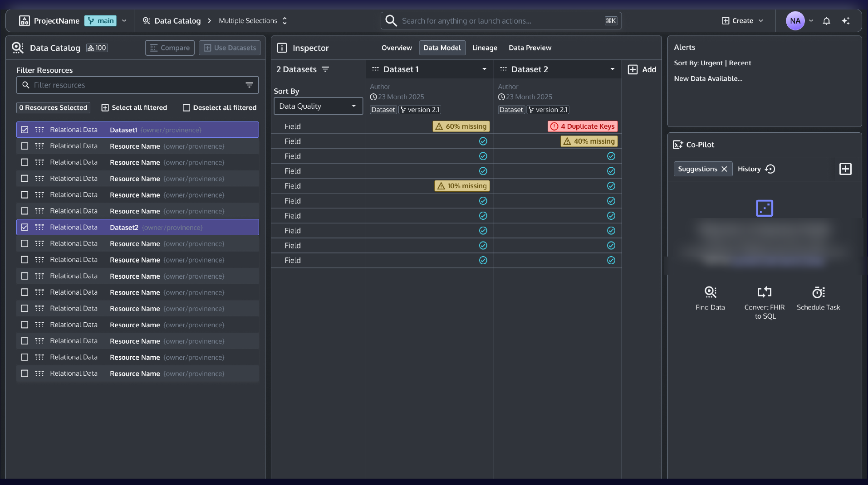Viewport: 868px width, 485px height.
Task: Click the 40% missing warning badge
Action: click(589, 141)
